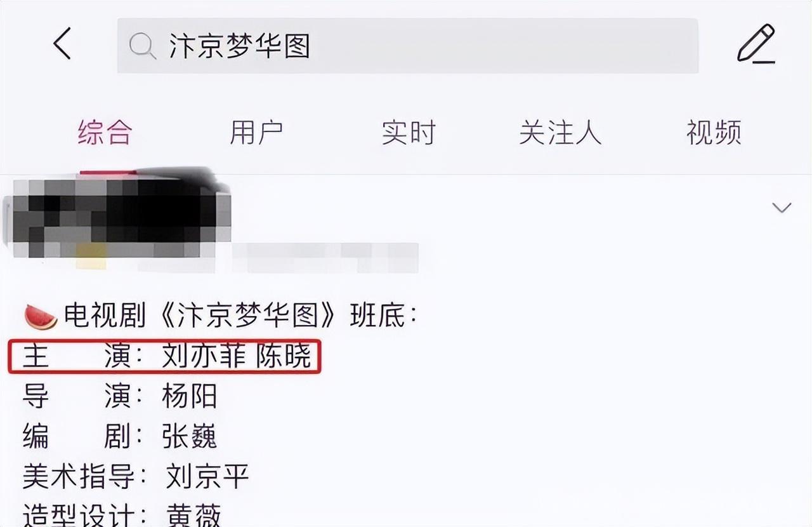Open the post titled 电视剧《汴京梦华图》班底
Screen dimensions: 812x527
[x=240, y=316]
